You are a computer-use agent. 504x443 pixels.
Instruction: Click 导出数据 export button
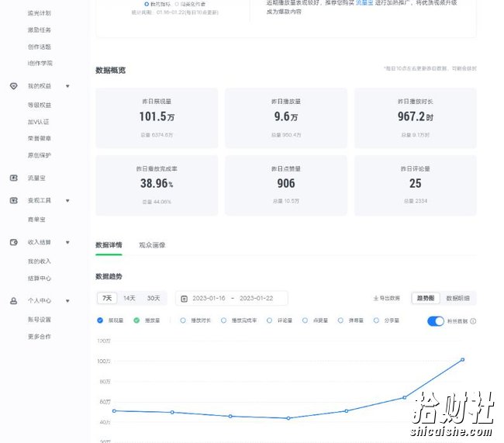click(387, 298)
